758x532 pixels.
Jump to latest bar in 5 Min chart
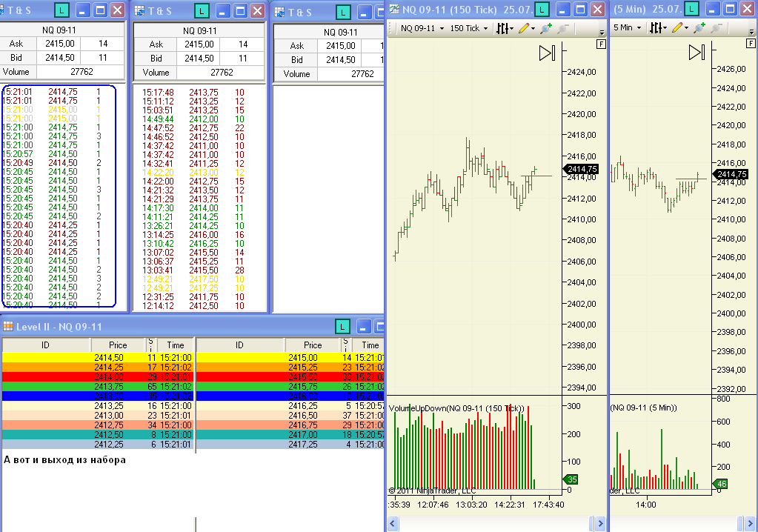click(x=697, y=53)
